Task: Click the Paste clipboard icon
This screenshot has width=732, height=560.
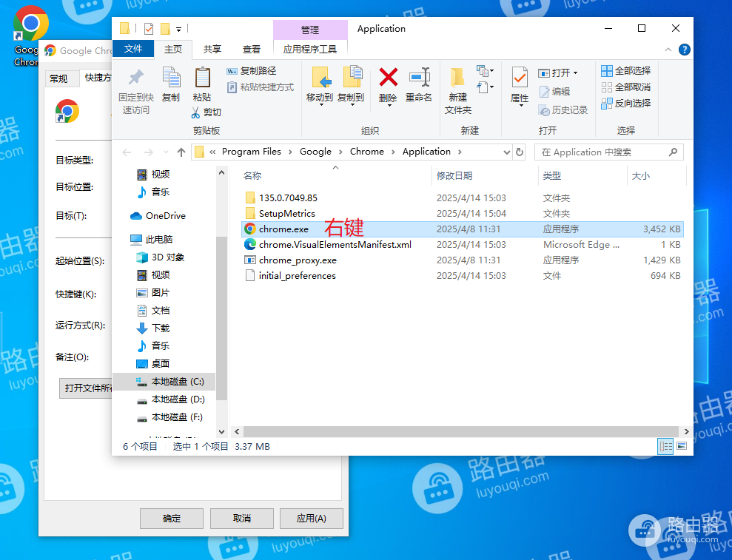Action: pos(202,77)
